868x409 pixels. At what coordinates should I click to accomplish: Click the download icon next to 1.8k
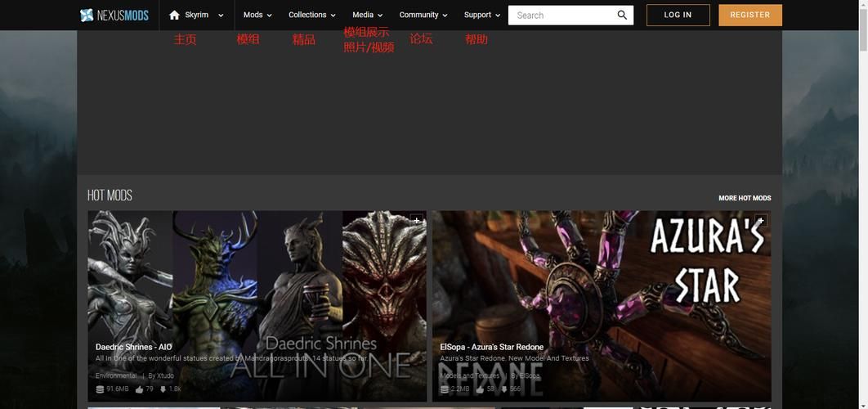(163, 389)
